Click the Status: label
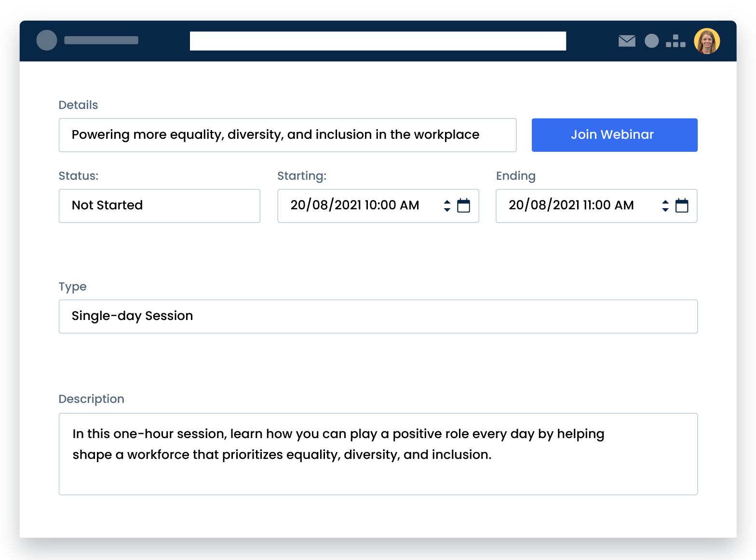 tap(78, 176)
